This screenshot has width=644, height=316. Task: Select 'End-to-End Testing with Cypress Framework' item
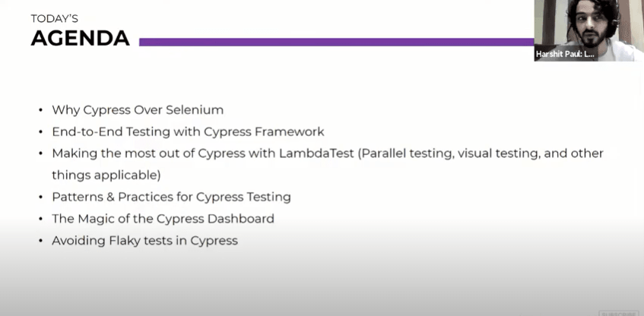click(188, 131)
